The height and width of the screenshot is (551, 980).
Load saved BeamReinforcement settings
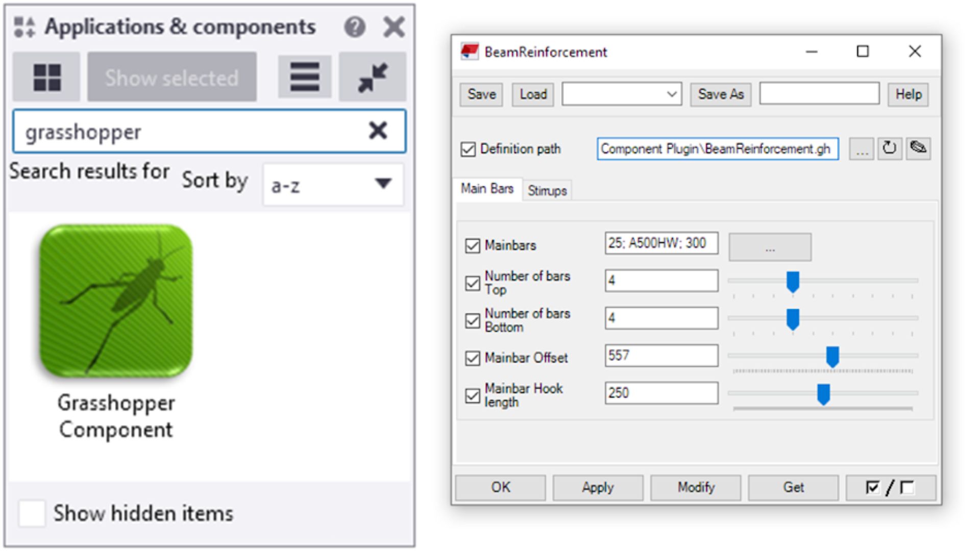(533, 94)
